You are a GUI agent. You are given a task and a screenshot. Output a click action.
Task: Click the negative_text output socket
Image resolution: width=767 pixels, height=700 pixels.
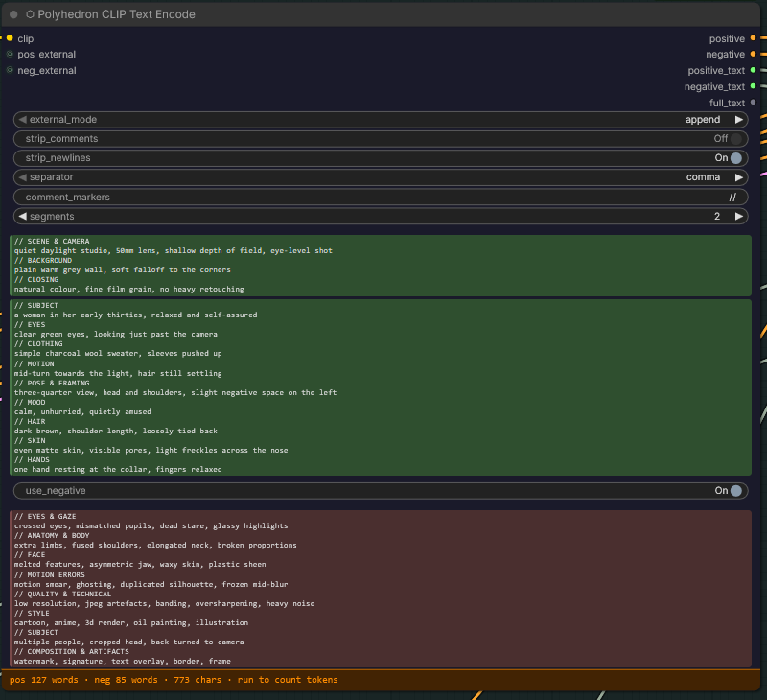pos(753,86)
